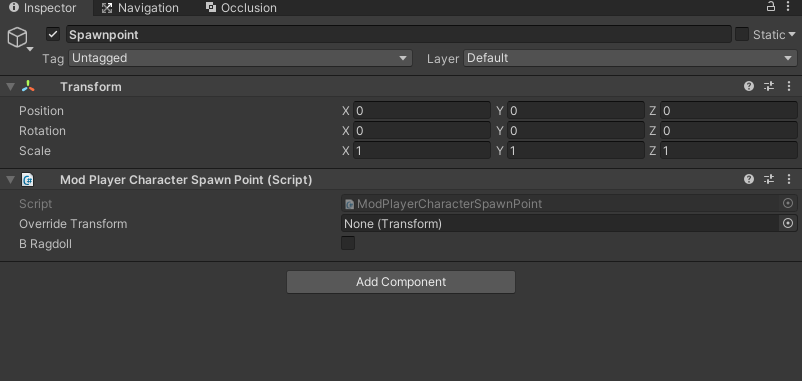This screenshot has height=381, width=802.
Task: Open Transform component more options menu
Action: click(x=789, y=86)
